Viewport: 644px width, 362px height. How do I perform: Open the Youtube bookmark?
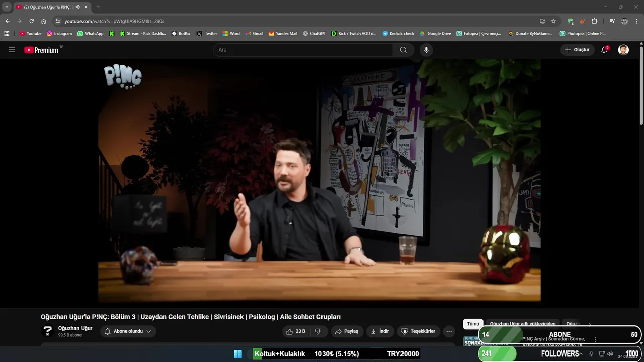[31, 33]
